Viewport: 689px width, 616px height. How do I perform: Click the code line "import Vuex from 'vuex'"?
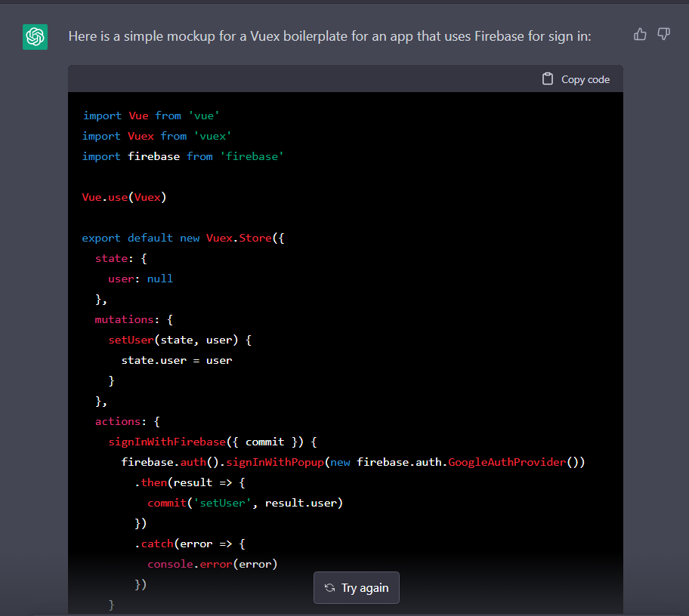(156, 136)
